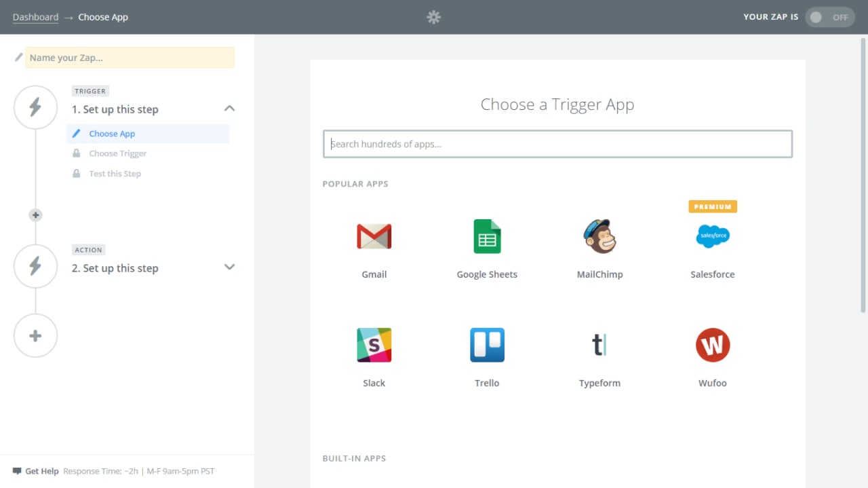
Task: Click the '1. Set up this step' heading
Action: tap(115, 109)
